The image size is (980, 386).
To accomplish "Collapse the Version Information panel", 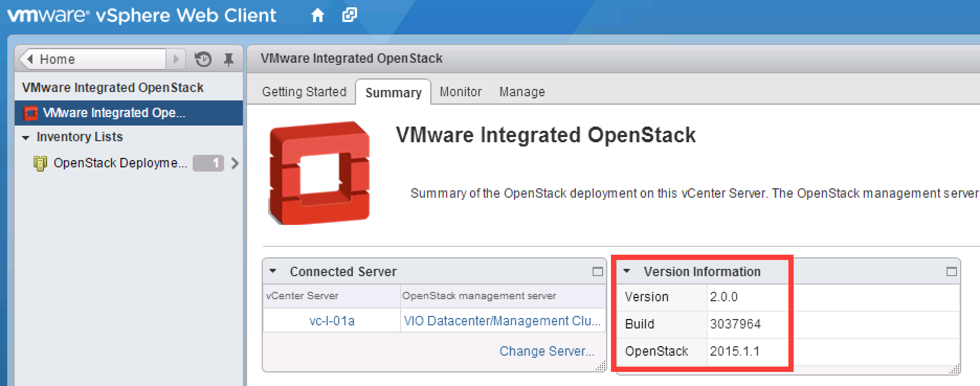I will coord(627,271).
